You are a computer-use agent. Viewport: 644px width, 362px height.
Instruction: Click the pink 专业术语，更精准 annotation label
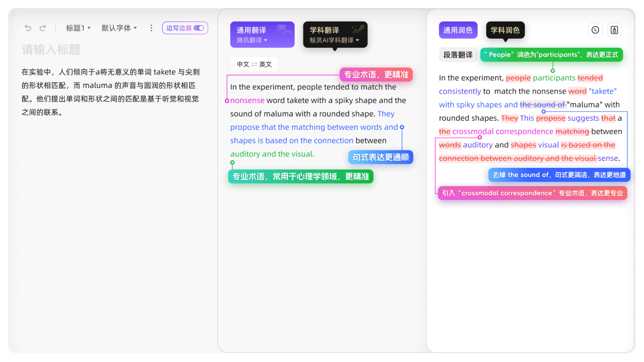(x=376, y=75)
